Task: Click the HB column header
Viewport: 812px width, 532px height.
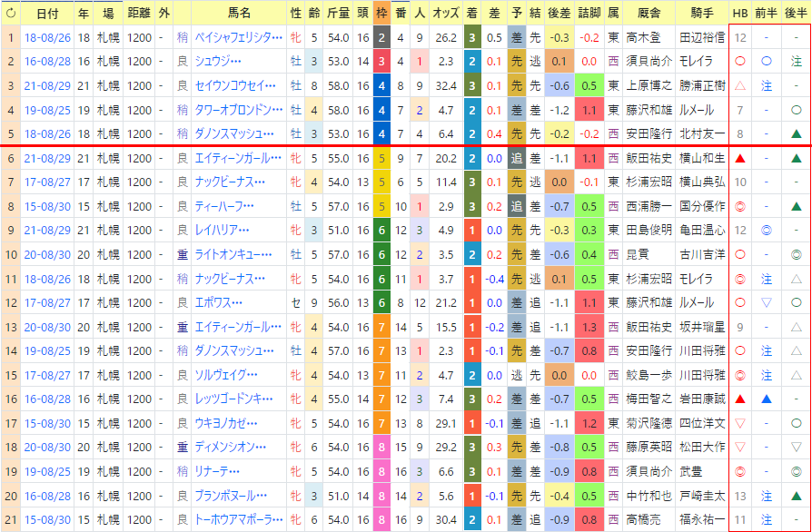Action: coord(740,14)
